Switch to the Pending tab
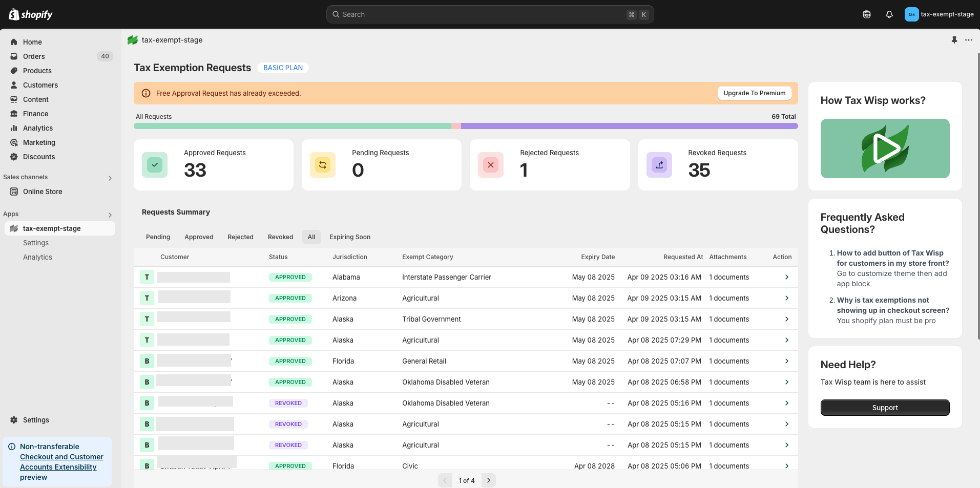The height and width of the screenshot is (488, 980). [x=158, y=237]
